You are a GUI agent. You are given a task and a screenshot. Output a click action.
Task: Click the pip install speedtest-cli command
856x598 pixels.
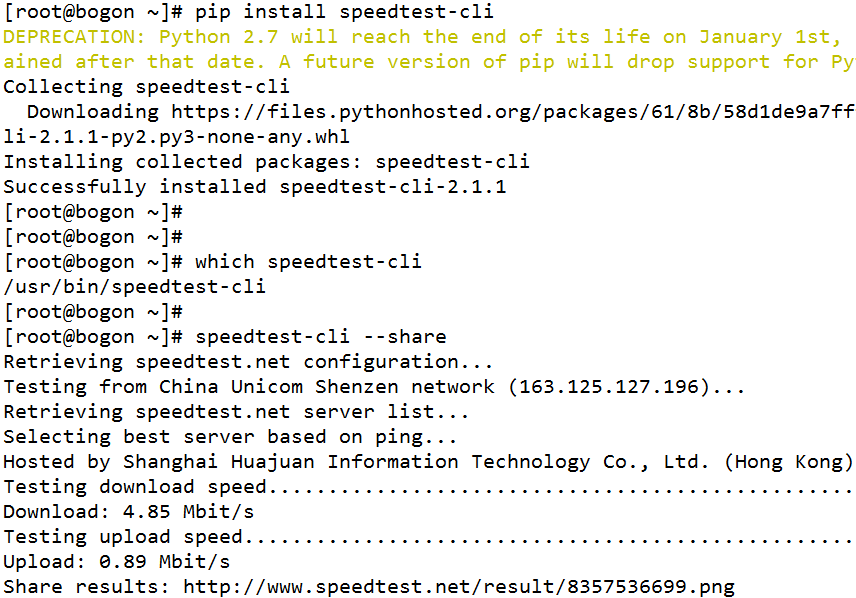pos(344,11)
